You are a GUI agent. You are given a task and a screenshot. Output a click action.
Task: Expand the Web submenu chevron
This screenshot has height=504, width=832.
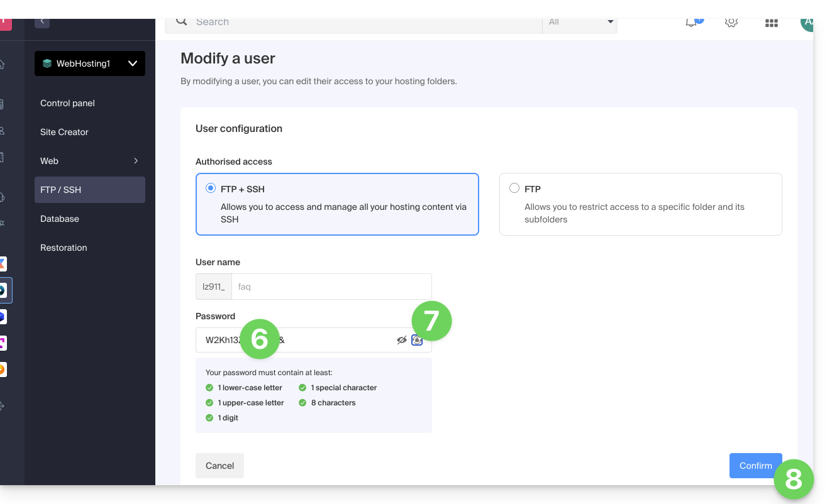point(136,161)
